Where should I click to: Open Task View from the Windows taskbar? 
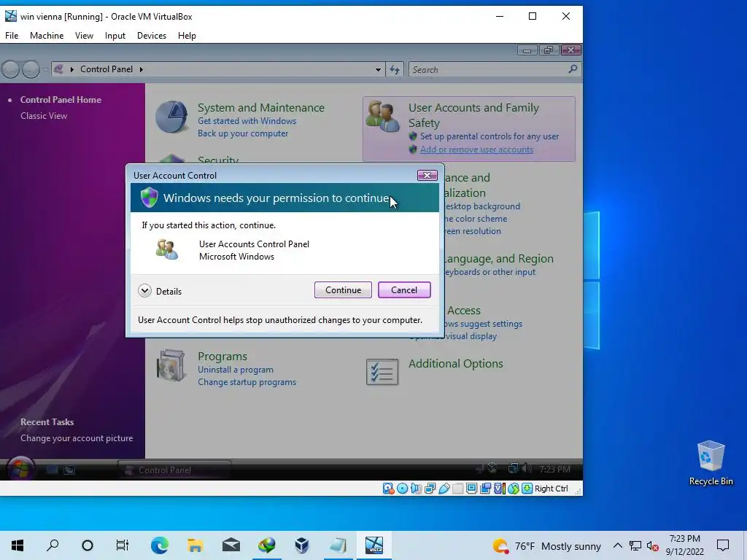tap(123, 545)
